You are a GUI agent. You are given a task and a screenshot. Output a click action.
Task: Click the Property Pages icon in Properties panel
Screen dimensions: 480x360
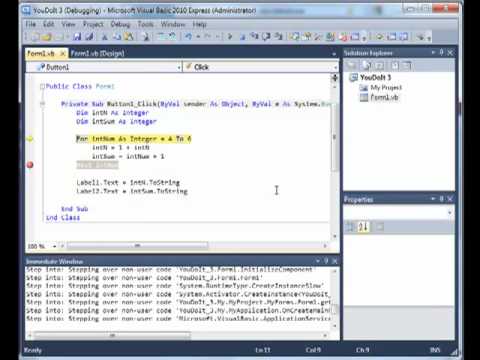click(379, 227)
